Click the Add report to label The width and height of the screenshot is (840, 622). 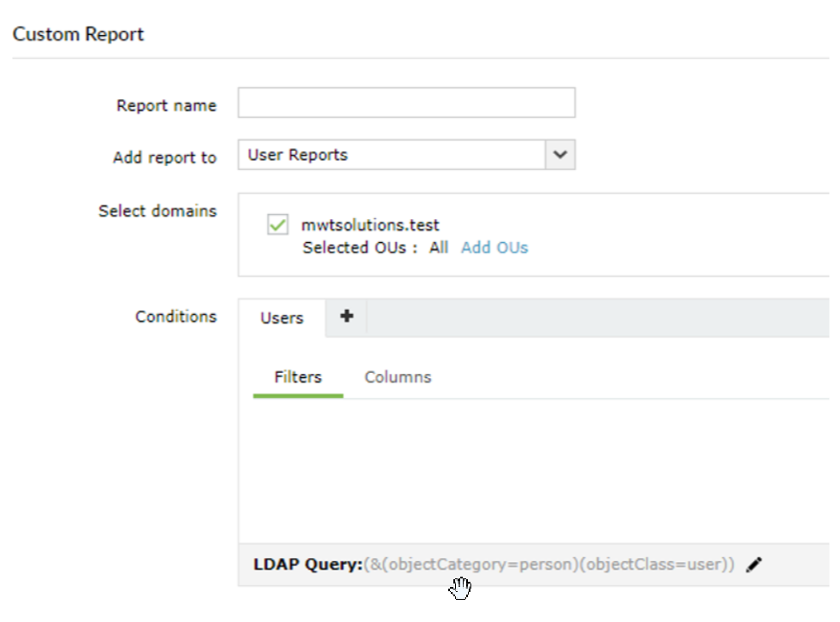point(164,158)
